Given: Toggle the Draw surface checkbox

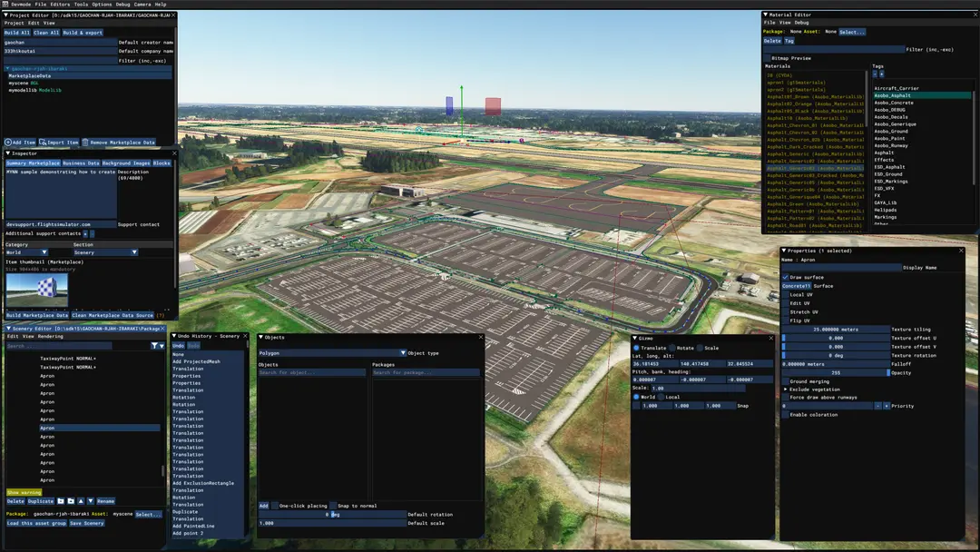Looking at the screenshot, I should click(x=785, y=277).
